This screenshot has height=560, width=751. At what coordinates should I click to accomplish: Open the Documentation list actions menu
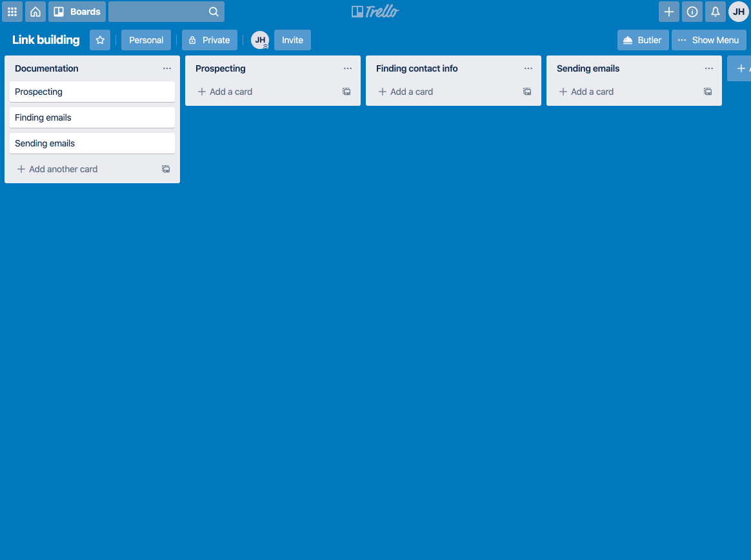click(167, 68)
